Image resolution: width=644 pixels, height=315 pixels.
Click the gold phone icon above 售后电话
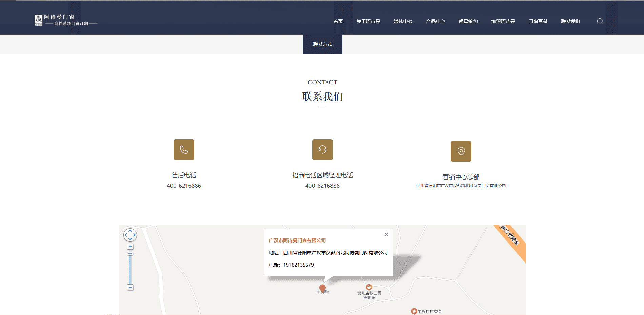coord(184,149)
